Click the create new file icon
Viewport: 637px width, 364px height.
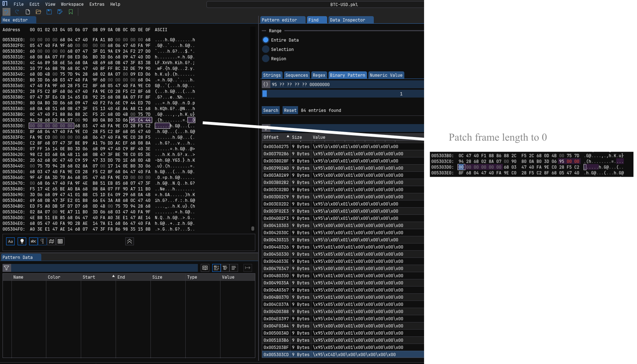28,12
